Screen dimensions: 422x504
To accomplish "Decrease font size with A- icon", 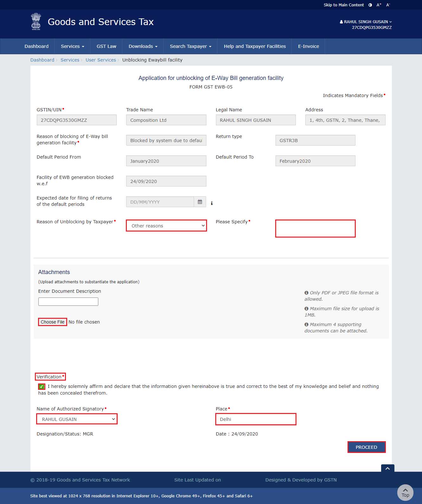I will click(x=388, y=5).
